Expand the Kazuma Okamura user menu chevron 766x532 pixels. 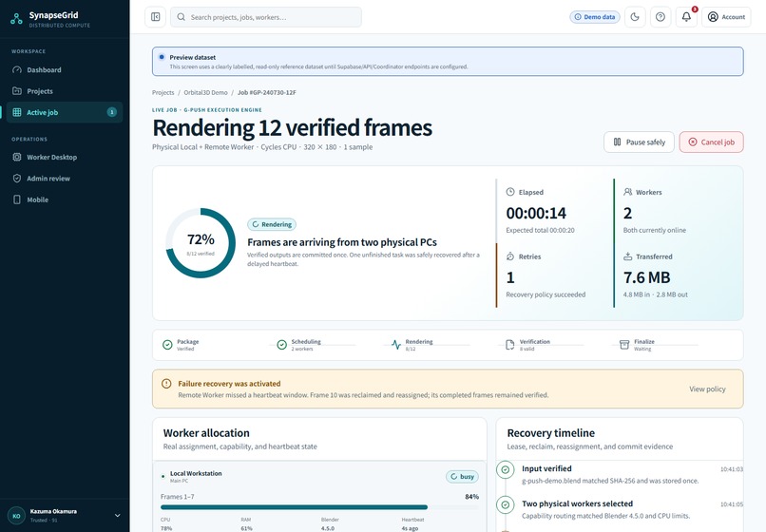(117, 516)
